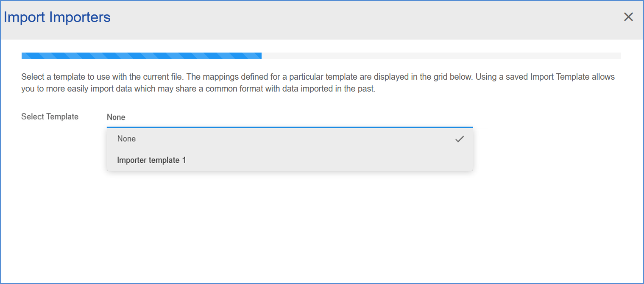Click the blue underline of the template field
The image size is (644, 284).
click(x=290, y=127)
